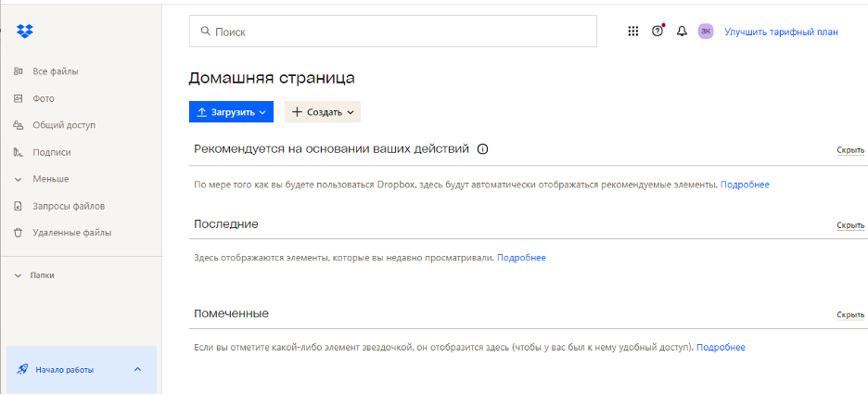Click Улучшить тарифный план link
Screen dimensions: 868x395
(x=781, y=32)
